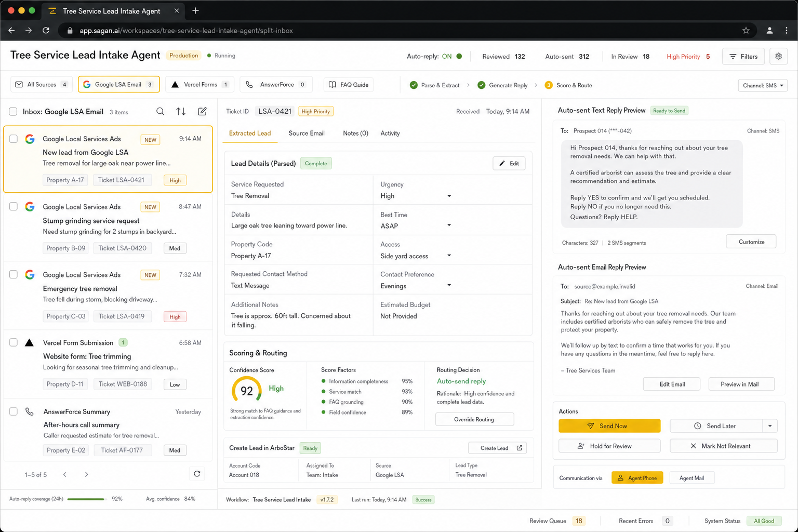Screen dimensions: 798x532
Task: Open the Activity tab
Action: click(390, 134)
